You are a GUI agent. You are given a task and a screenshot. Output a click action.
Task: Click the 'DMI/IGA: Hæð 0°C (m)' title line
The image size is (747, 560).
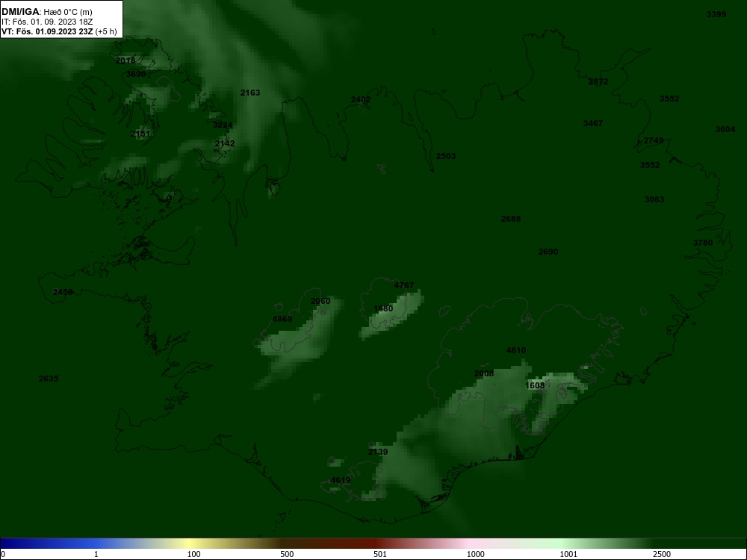46,12
